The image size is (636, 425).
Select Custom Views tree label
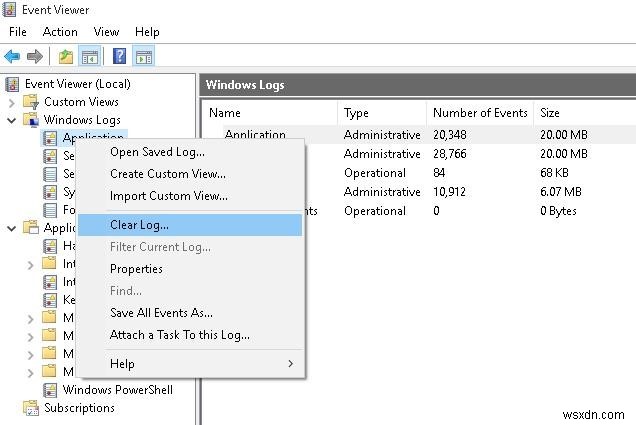point(81,102)
